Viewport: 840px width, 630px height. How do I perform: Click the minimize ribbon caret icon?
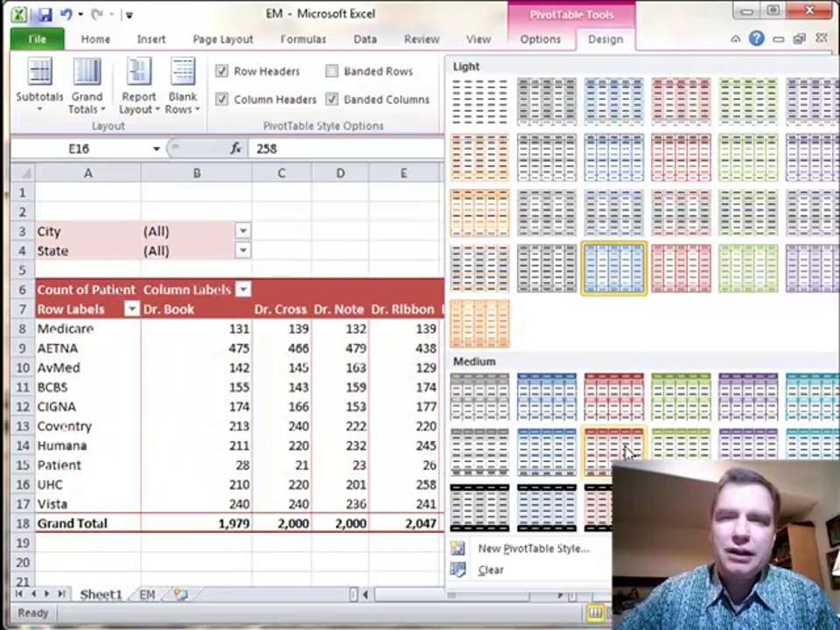[736, 38]
